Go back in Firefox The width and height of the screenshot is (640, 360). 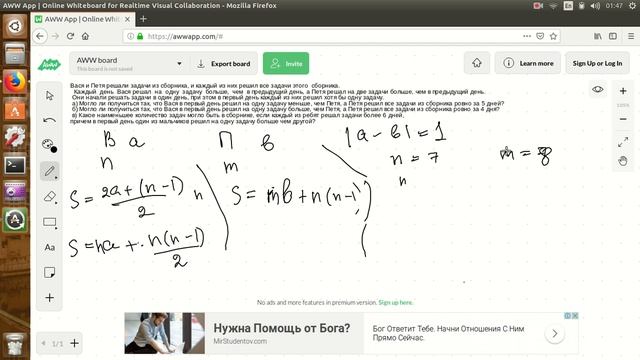click(40, 36)
